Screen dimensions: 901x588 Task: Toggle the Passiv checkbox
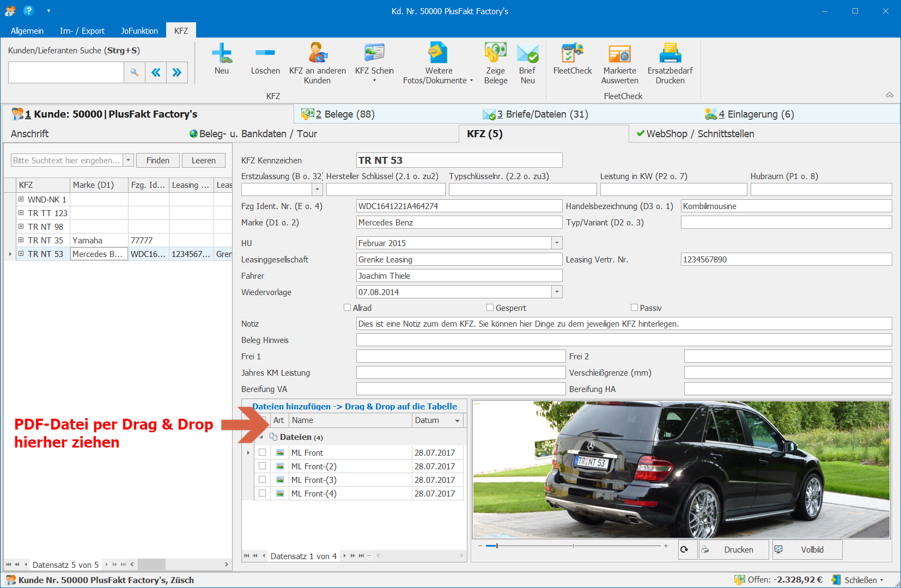pyautogui.click(x=634, y=308)
